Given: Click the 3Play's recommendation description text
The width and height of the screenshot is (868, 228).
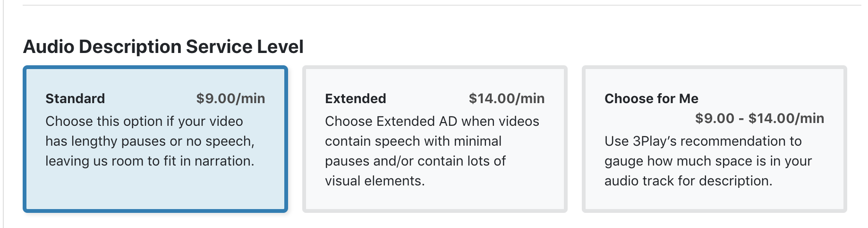Looking at the screenshot, I should click(x=708, y=161).
